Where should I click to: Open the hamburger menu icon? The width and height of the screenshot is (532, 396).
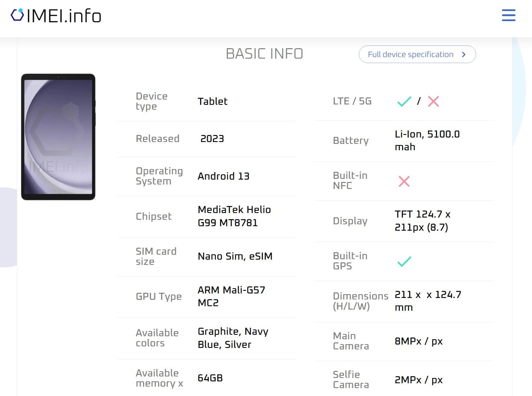[508, 15]
